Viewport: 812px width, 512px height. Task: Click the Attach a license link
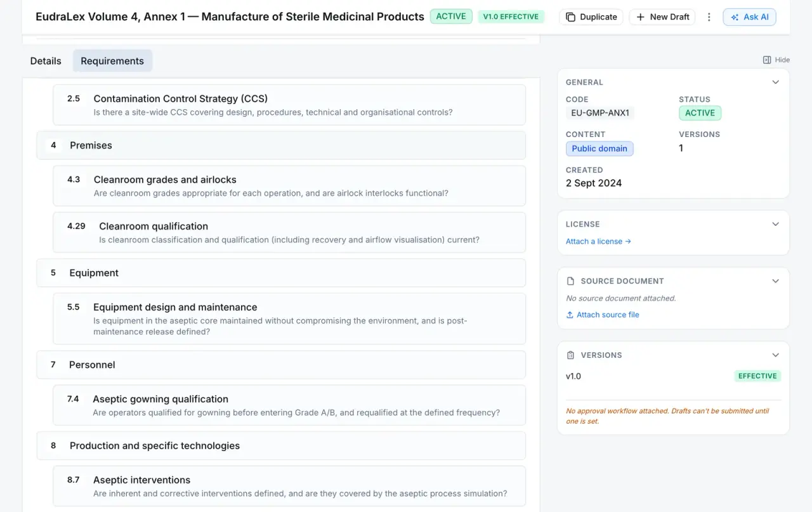598,241
